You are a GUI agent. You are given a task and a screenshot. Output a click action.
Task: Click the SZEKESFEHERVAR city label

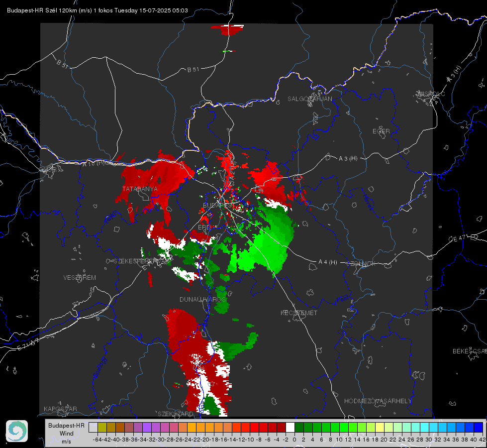click(x=142, y=261)
